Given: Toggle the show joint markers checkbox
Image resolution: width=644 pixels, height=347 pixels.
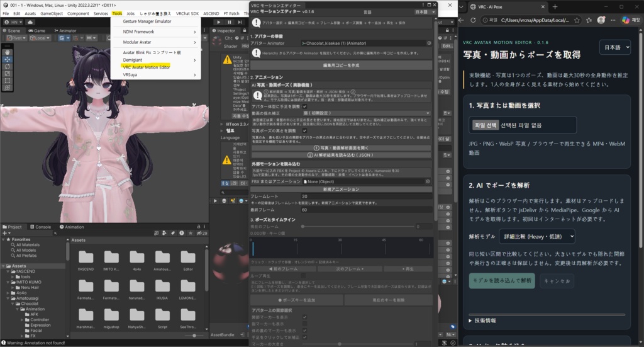Looking at the screenshot, I should point(305,317).
